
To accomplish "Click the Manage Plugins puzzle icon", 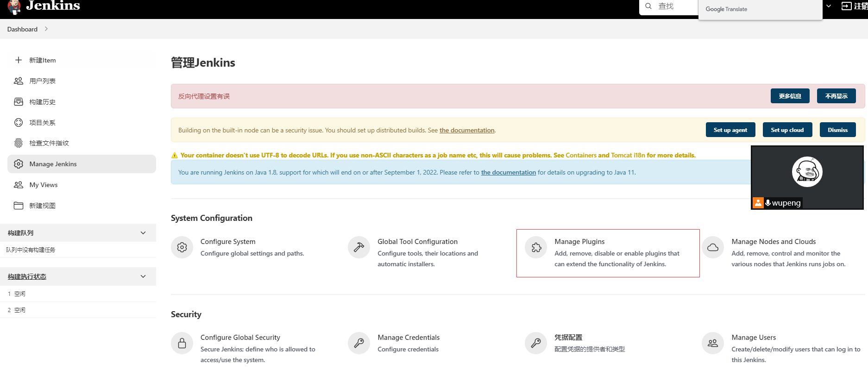I will tap(536, 247).
